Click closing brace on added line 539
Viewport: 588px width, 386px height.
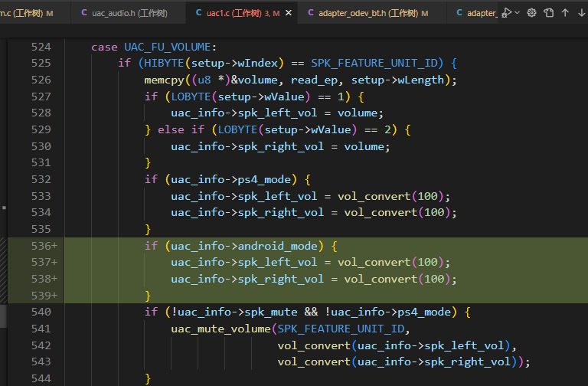[x=147, y=296]
